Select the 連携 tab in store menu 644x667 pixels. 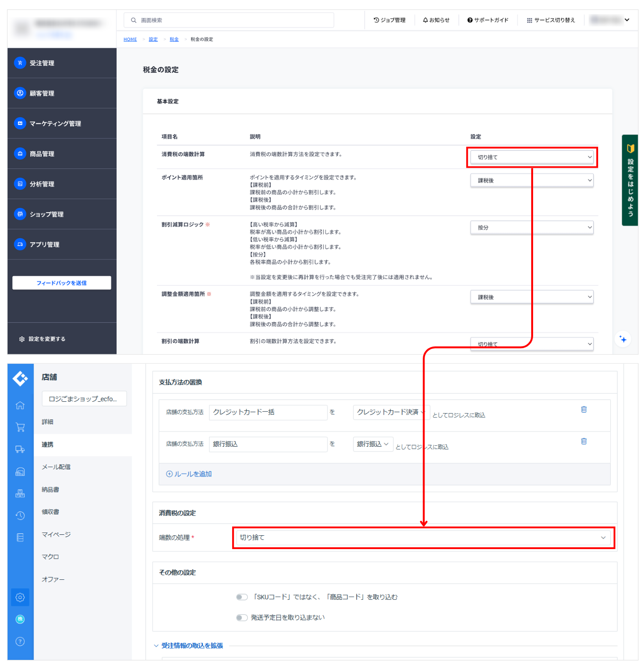click(x=47, y=445)
